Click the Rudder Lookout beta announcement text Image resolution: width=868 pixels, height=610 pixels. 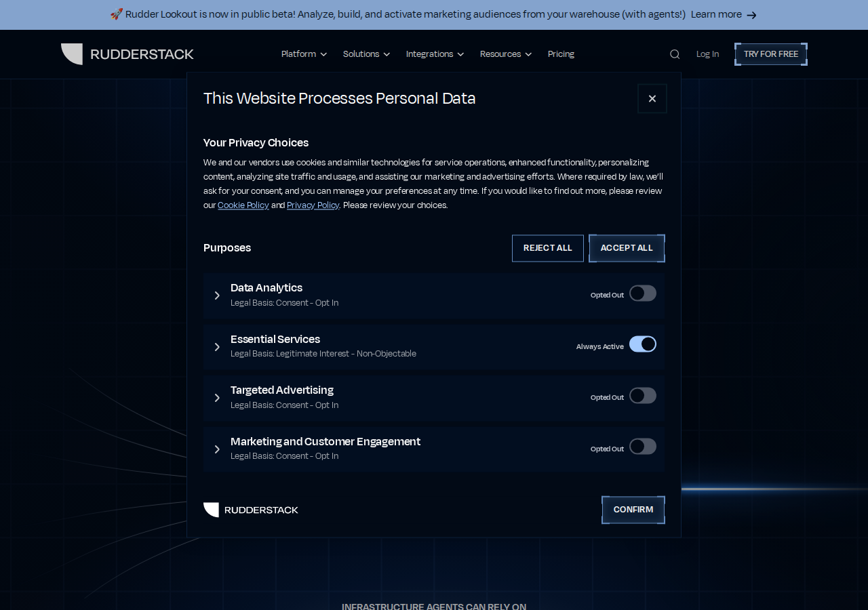click(x=398, y=15)
